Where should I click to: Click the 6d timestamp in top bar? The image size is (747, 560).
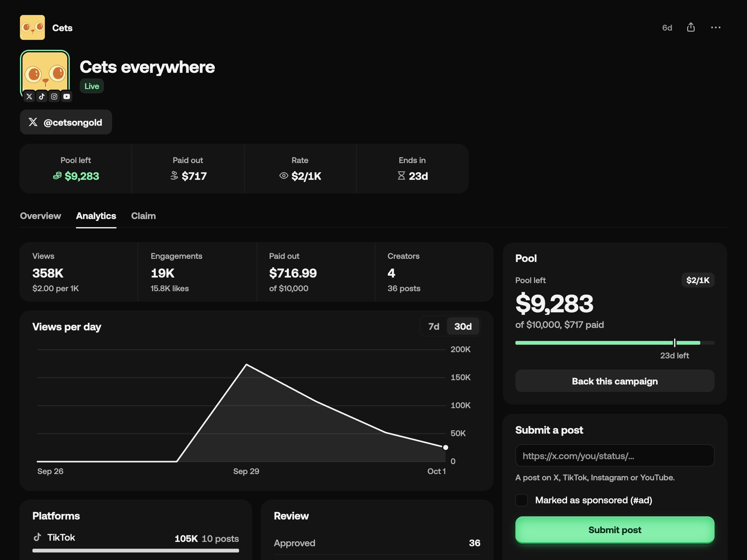click(x=667, y=28)
